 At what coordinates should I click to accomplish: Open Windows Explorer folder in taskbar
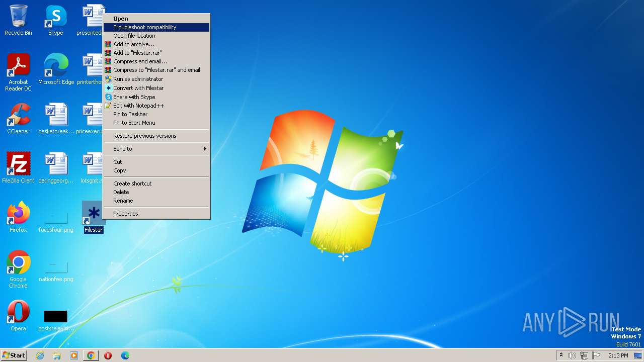coord(57,355)
